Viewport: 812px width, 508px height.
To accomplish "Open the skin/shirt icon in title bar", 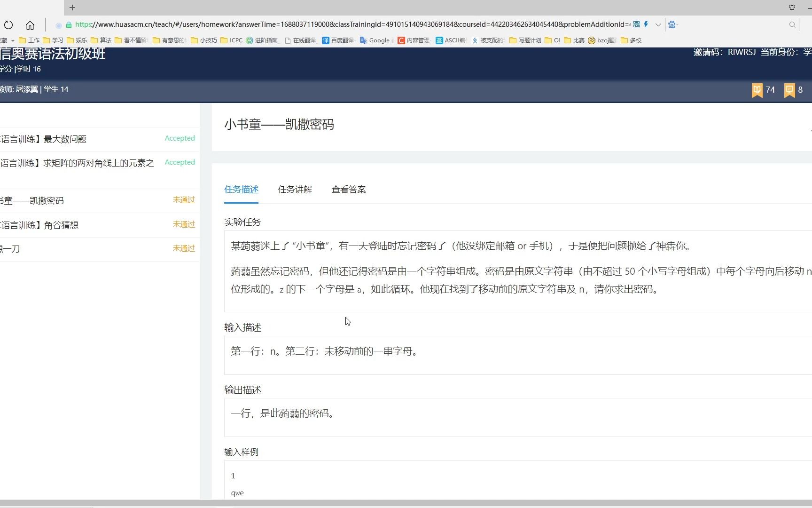I will [792, 7].
